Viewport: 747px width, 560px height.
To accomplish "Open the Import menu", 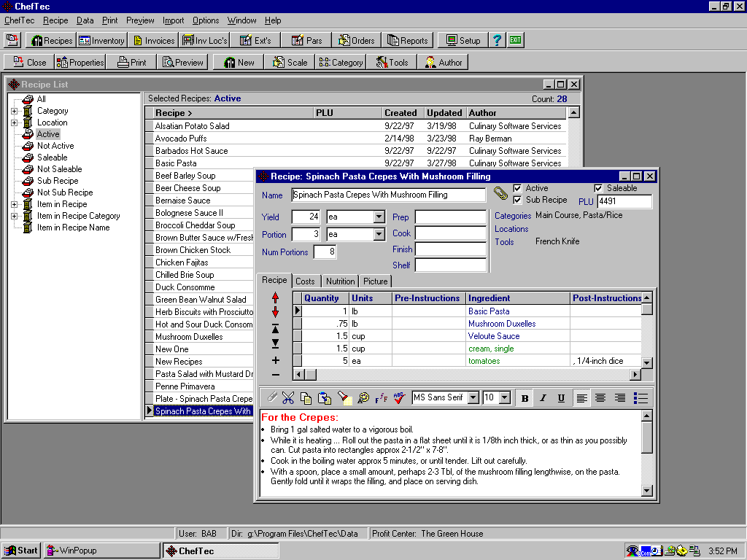I will (x=173, y=20).
